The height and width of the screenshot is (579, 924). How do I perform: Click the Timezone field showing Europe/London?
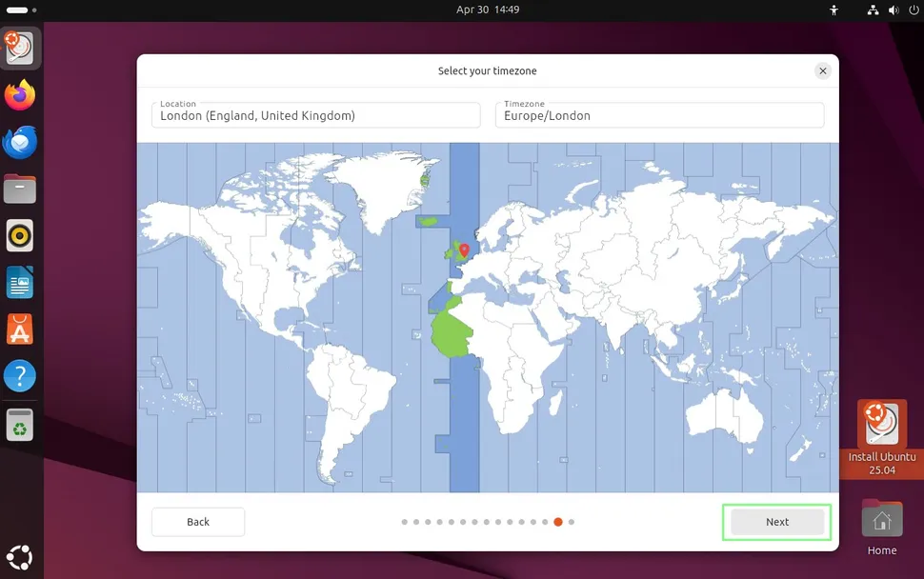point(659,115)
